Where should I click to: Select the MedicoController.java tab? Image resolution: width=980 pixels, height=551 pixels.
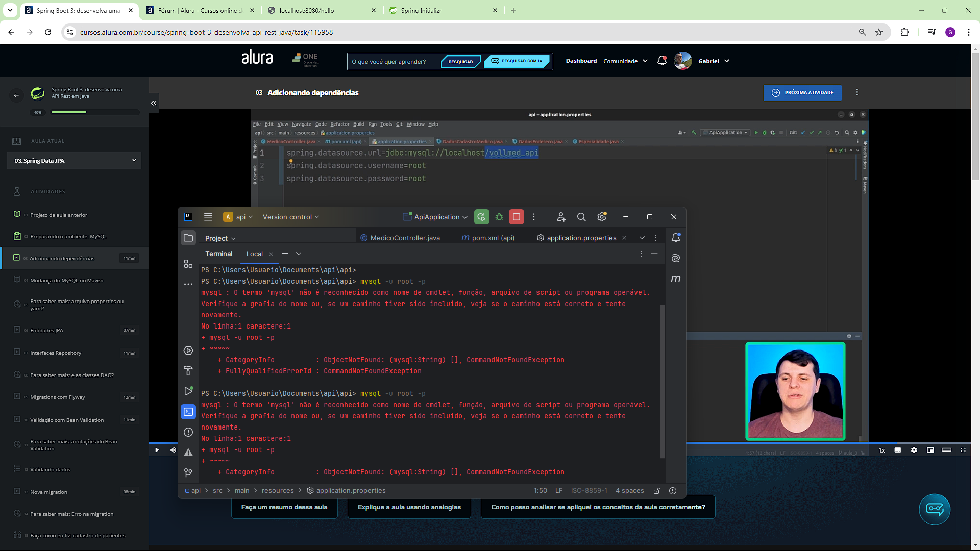[405, 237]
